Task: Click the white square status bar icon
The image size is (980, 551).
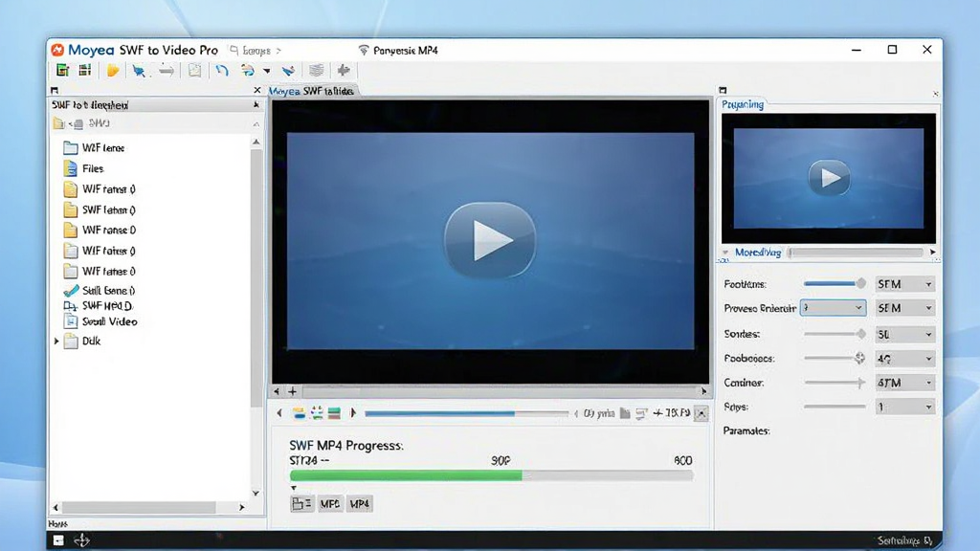Action: click(x=58, y=540)
